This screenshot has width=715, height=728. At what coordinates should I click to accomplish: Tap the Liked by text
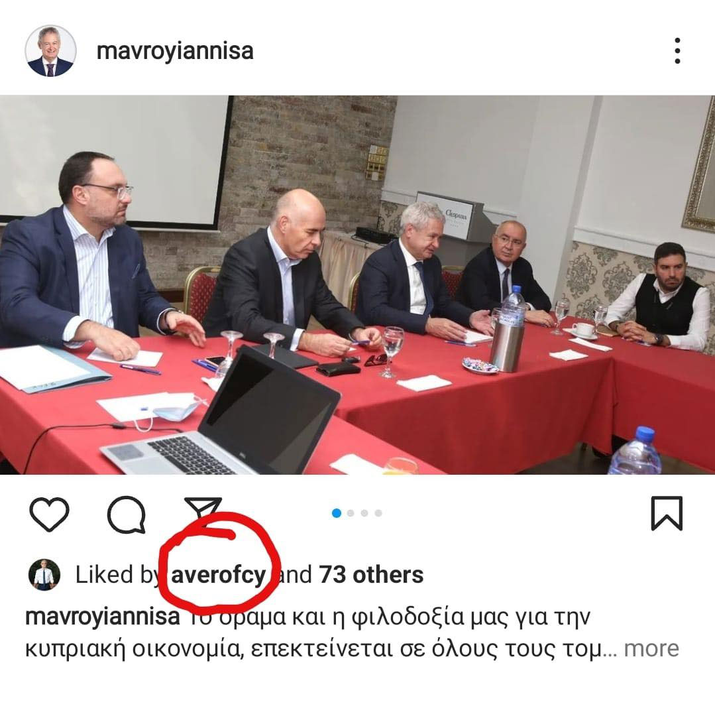point(118,575)
